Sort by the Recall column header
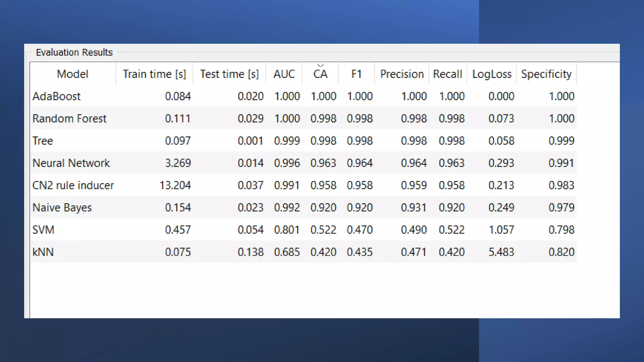This screenshot has width=644, height=362. (447, 74)
